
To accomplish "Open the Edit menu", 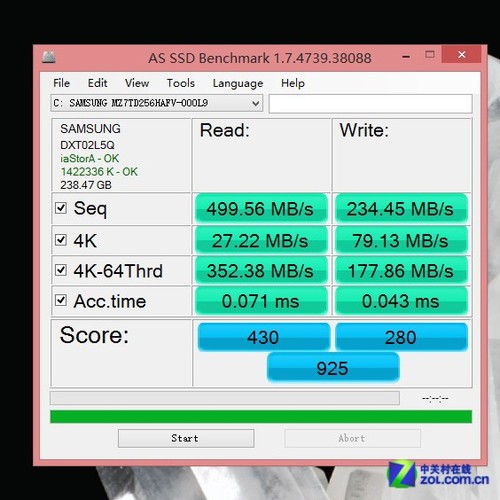I will click(x=97, y=83).
